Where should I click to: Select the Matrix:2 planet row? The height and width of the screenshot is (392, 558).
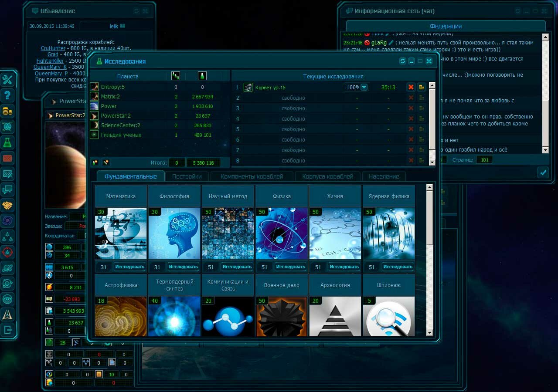point(110,97)
